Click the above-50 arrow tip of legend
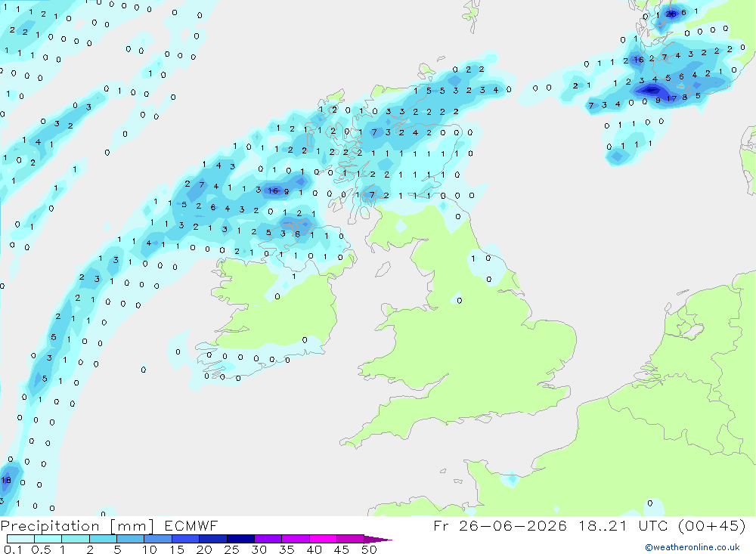Screen dimensions: 756x554 click(377, 540)
